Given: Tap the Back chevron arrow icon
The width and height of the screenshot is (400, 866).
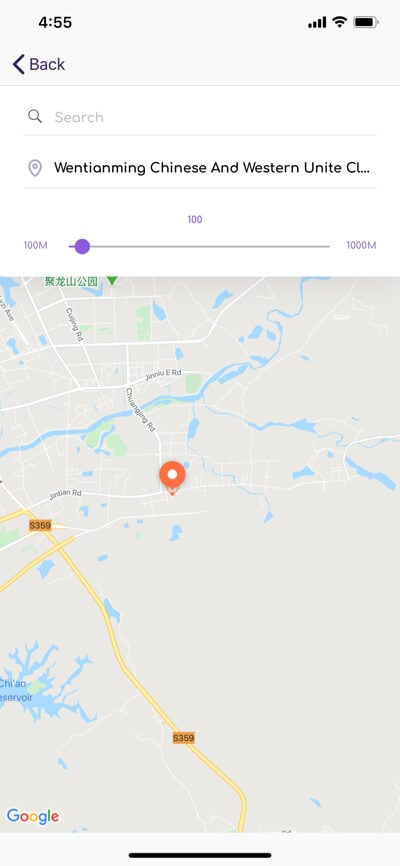Looking at the screenshot, I should click(x=19, y=65).
